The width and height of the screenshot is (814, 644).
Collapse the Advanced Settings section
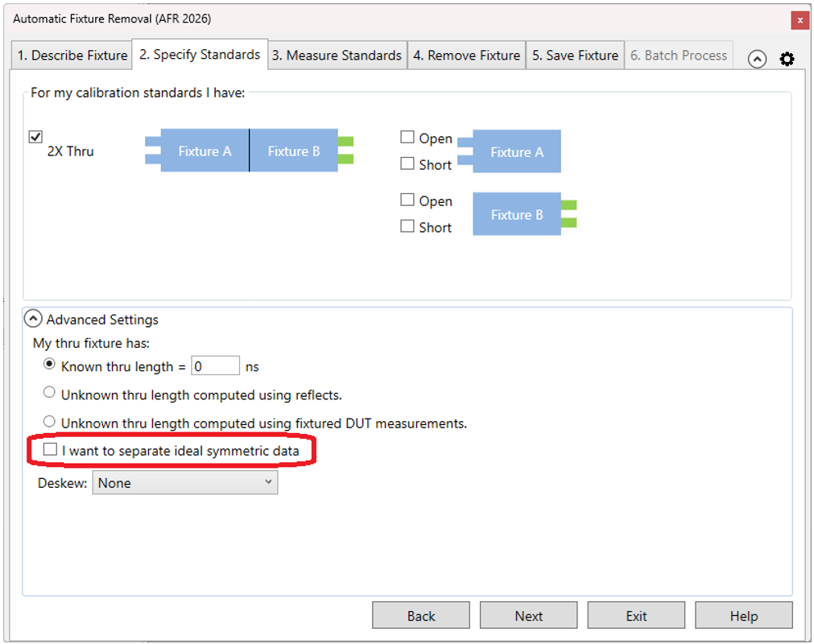(x=33, y=320)
